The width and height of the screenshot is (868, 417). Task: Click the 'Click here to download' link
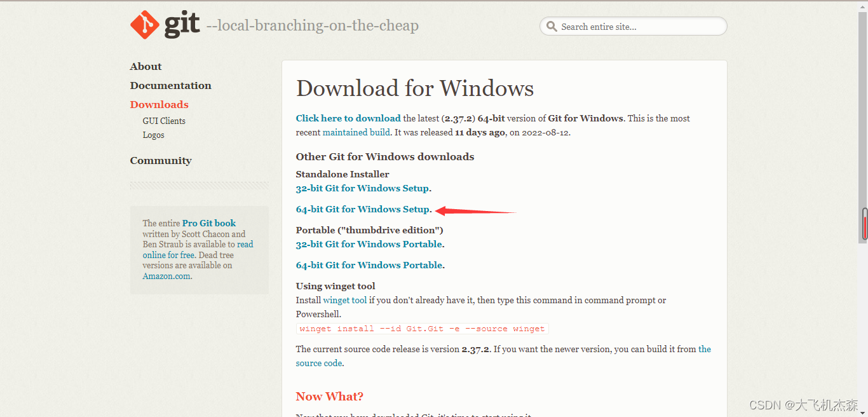(348, 118)
